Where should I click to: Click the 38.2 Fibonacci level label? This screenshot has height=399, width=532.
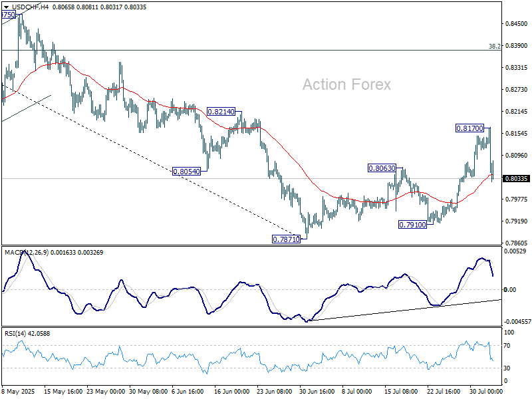pyautogui.click(x=494, y=47)
